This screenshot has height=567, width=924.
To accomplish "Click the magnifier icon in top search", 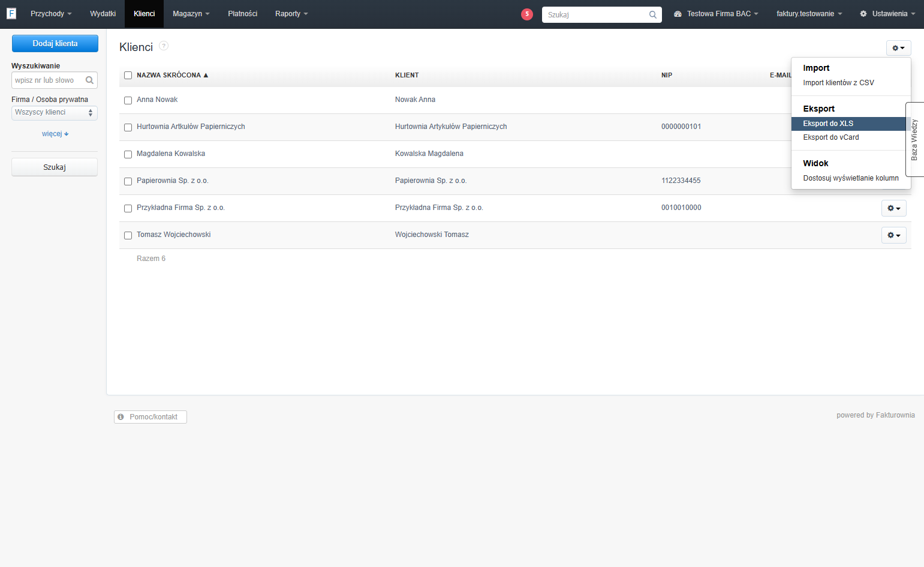I will click(653, 15).
